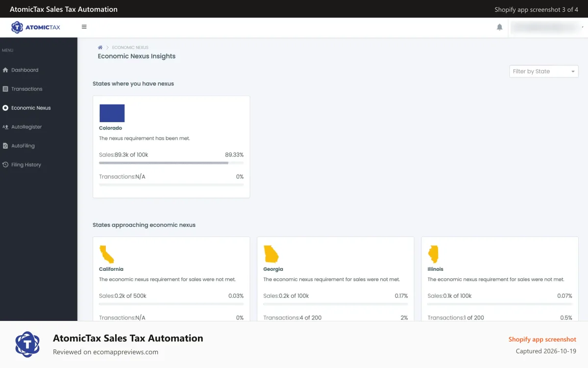Click the Colorado state name
588x368 pixels.
[110, 128]
